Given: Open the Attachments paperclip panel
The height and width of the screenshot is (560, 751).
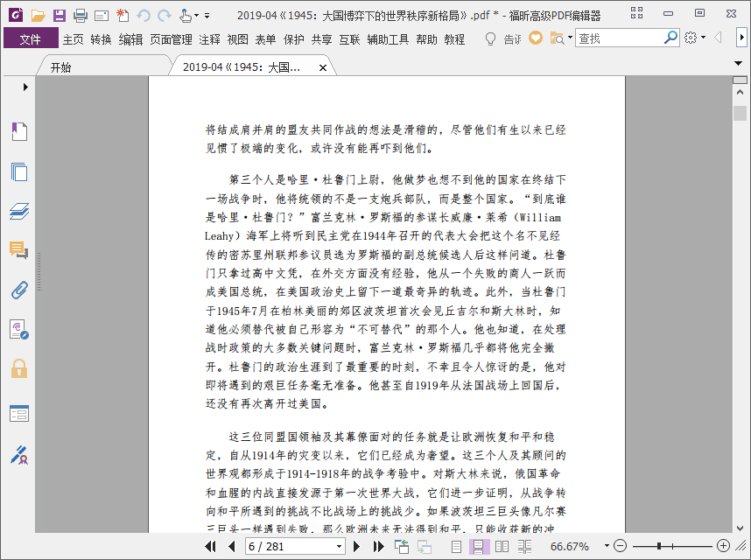Looking at the screenshot, I should [19, 290].
